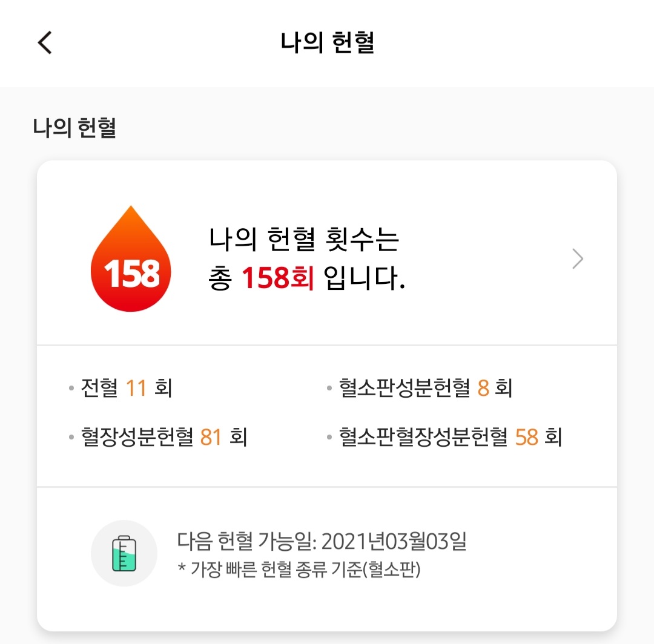
Task: Tap the orange number 8 count
Action: [483, 388]
